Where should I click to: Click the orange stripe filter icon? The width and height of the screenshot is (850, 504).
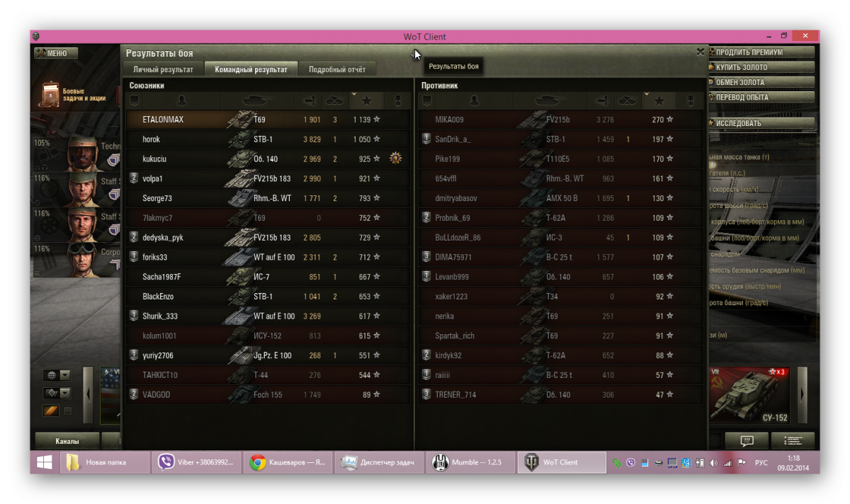click(50, 411)
